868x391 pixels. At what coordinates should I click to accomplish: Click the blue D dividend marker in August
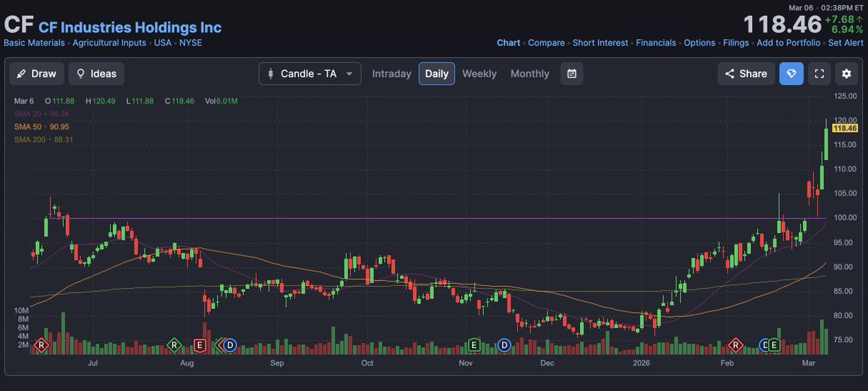(230, 345)
